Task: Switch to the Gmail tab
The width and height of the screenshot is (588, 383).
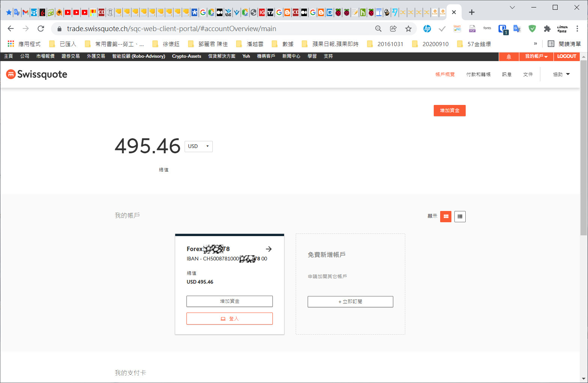Action: point(25,12)
